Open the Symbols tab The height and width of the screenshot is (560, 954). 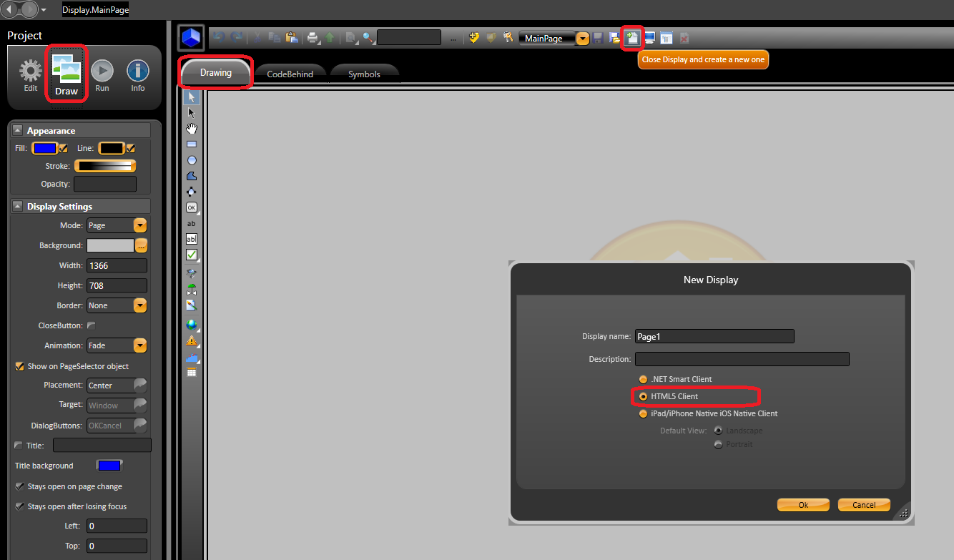[x=364, y=74]
